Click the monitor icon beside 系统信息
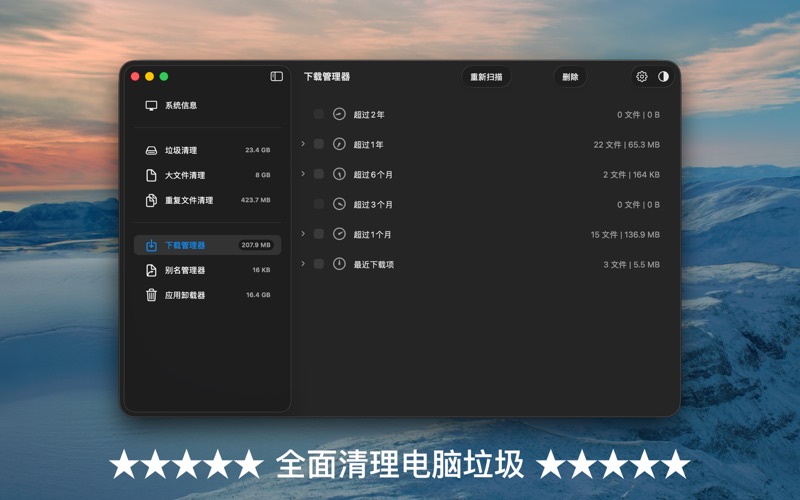Image resolution: width=800 pixels, height=500 pixels. (x=151, y=106)
